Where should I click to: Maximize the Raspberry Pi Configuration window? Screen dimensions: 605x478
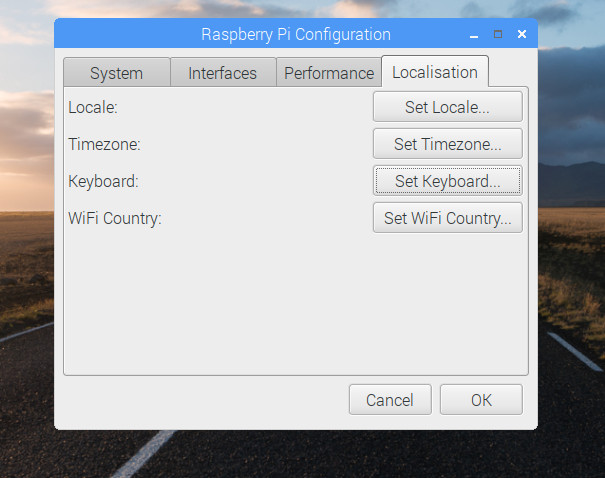pos(498,34)
